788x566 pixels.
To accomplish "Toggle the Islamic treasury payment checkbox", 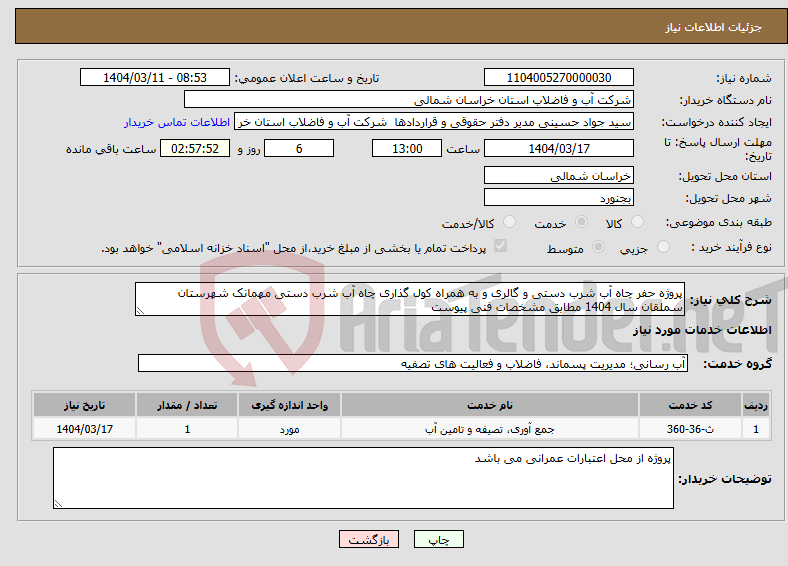I will point(501,246).
